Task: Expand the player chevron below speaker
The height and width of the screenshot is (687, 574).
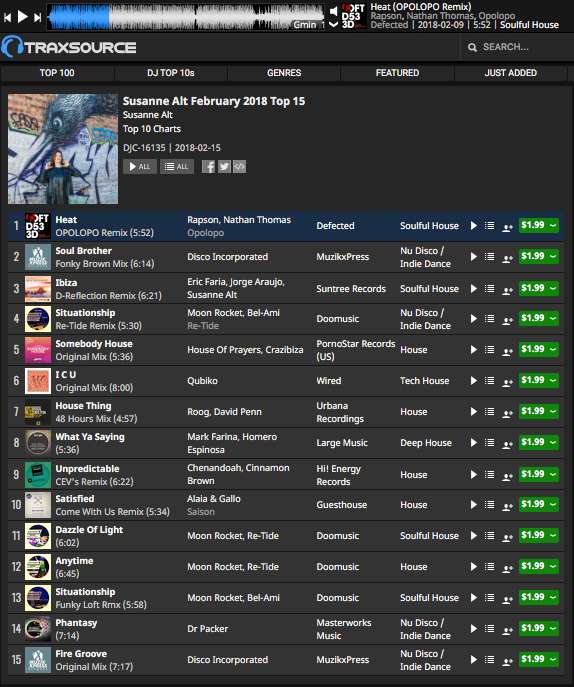Action: pos(333,24)
